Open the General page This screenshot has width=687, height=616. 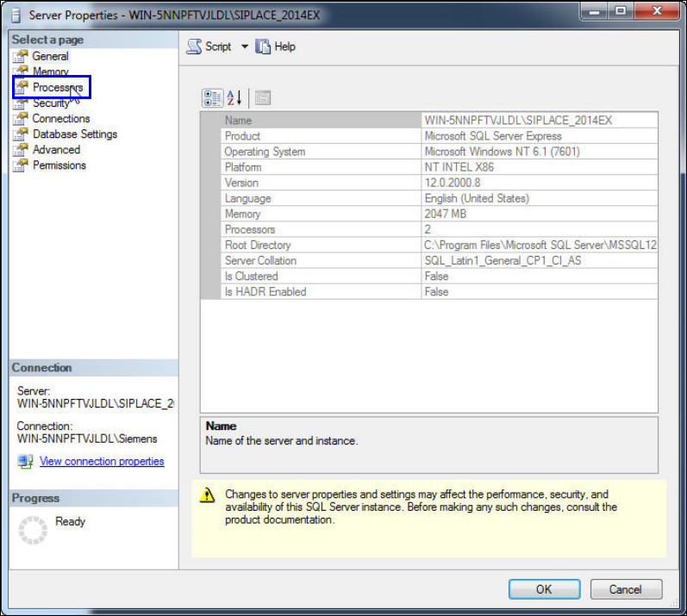50,57
